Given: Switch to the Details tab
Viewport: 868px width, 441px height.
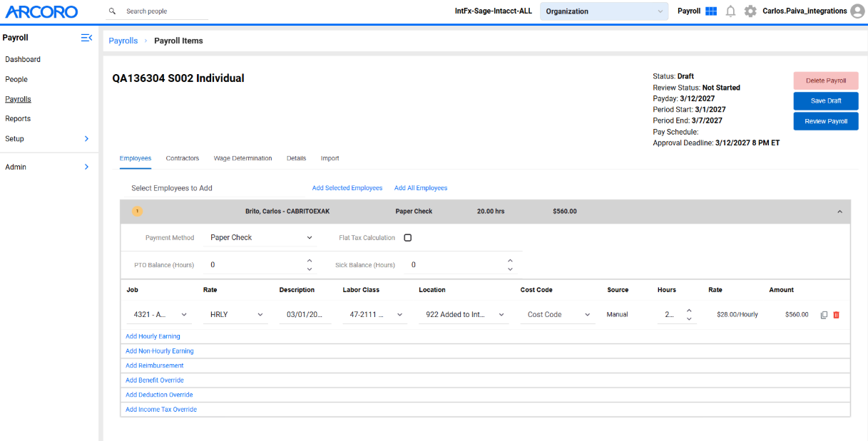Looking at the screenshot, I should point(296,158).
